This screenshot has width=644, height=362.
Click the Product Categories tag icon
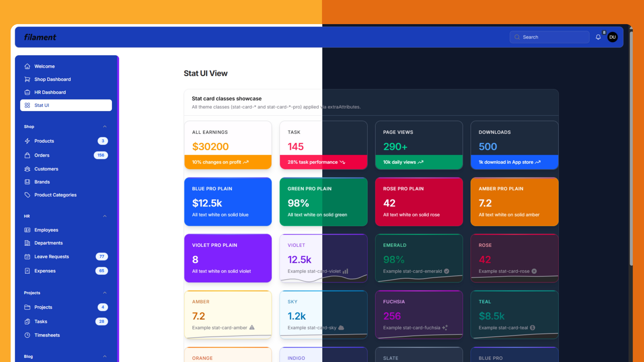(x=27, y=195)
